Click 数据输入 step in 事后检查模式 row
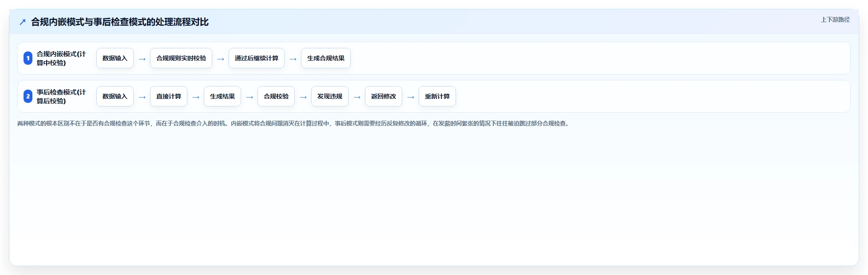Viewport: 868px width, 275px height. [x=115, y=96]
